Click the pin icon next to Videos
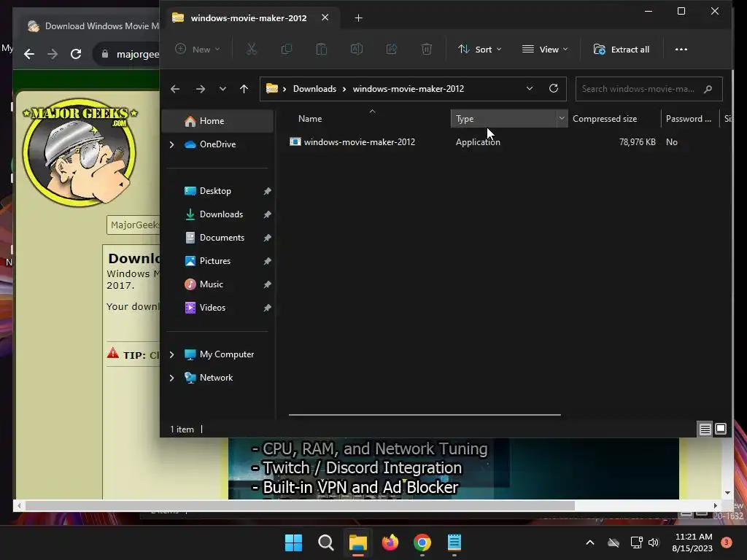 267,308
